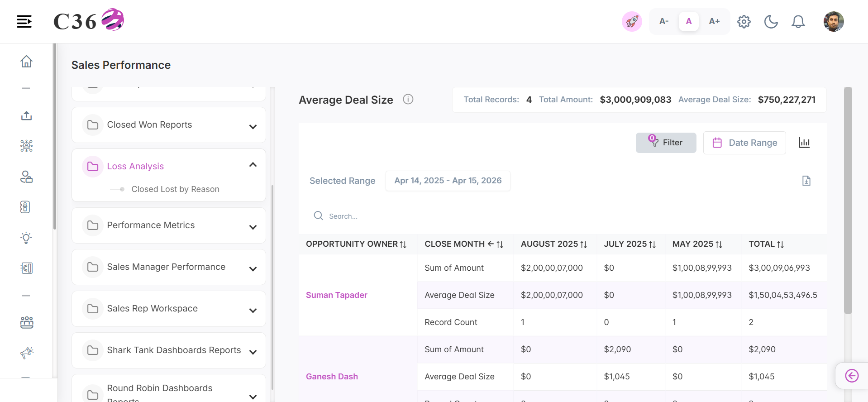Image resolution: width=868 pixels, height=402 pixels.
Task: Select the default A font size
Action: 689,21
